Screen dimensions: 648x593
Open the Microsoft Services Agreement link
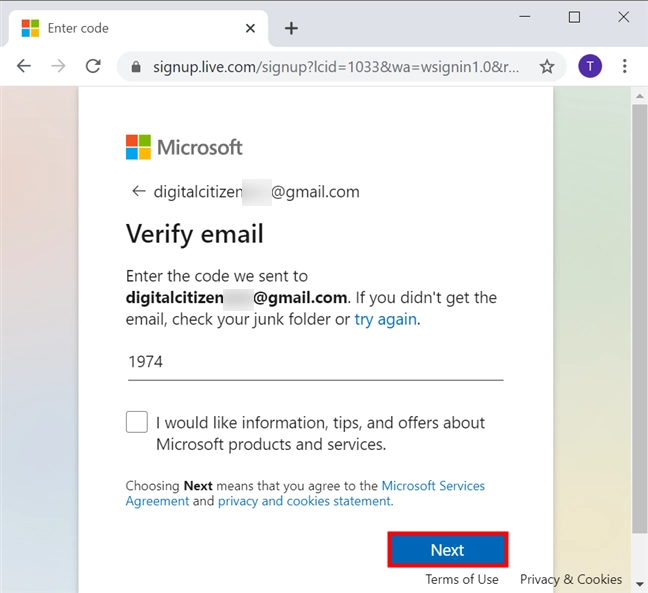(305, 493)
